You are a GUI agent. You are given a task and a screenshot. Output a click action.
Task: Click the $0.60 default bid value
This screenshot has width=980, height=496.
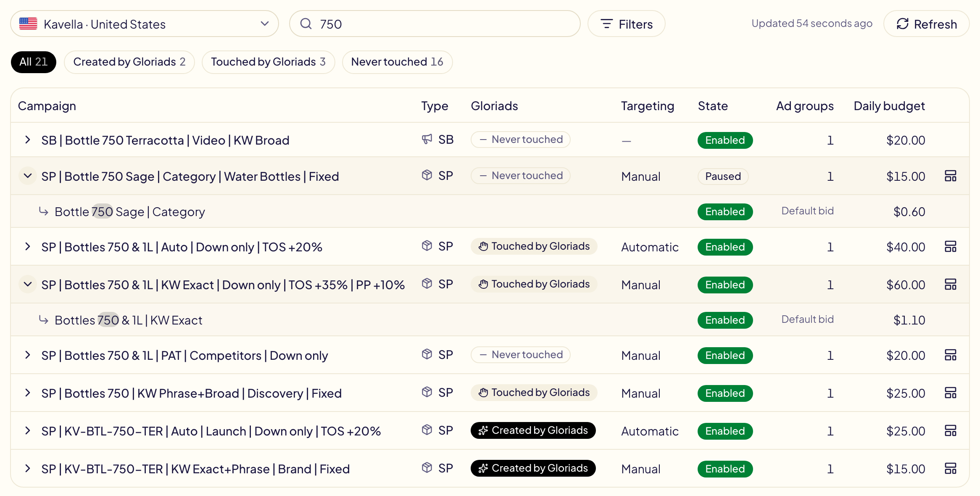[909, 212]
